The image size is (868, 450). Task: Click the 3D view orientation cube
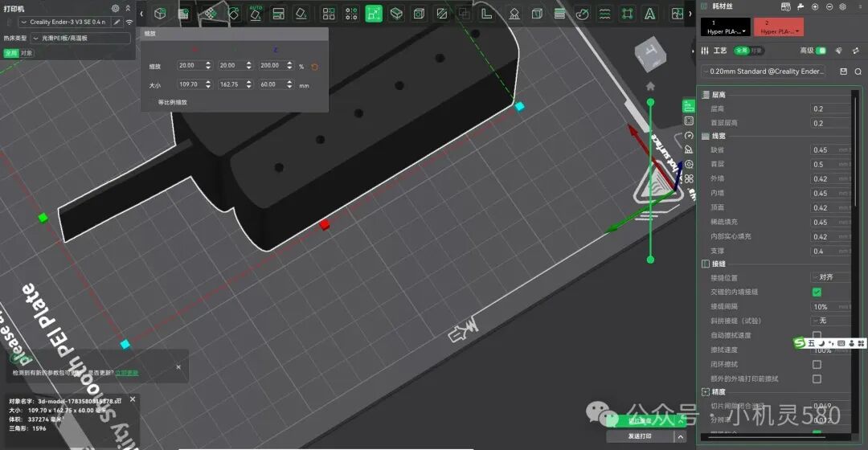(650, 54)
